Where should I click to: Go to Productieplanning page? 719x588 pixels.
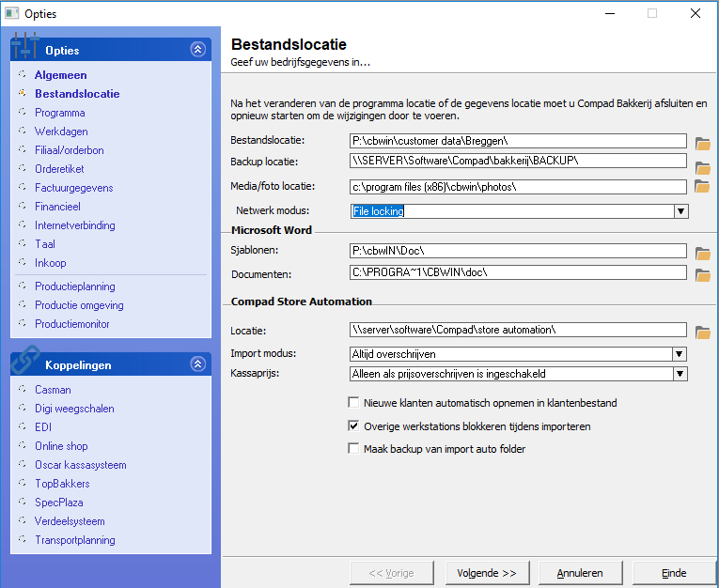pyautogui.click(x=75, y=286)
